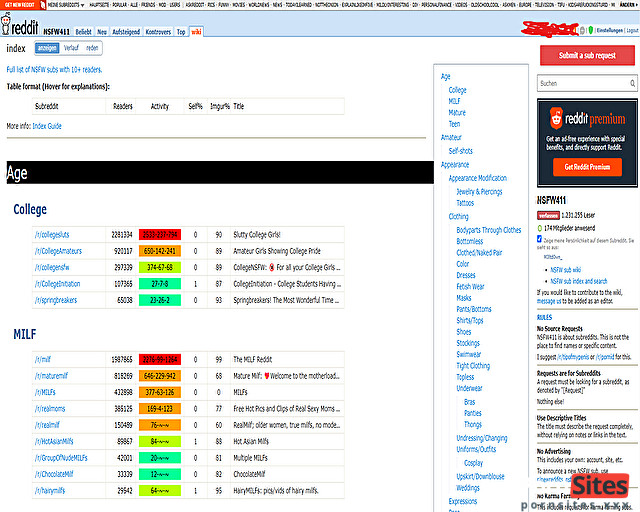Click the Get Reddit Premium button
This screenshot has height=512, width=640.
tap(587, 167)
